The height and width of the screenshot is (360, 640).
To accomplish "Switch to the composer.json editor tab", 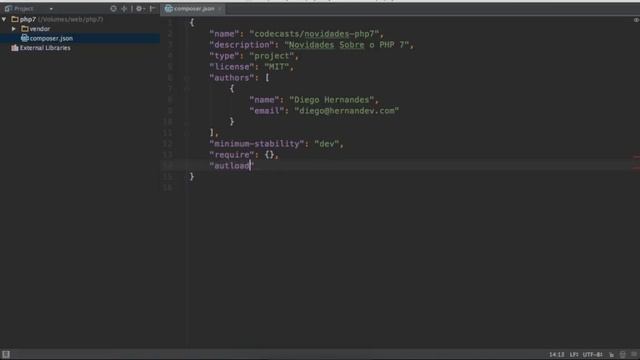I will (x=194, y=9).
